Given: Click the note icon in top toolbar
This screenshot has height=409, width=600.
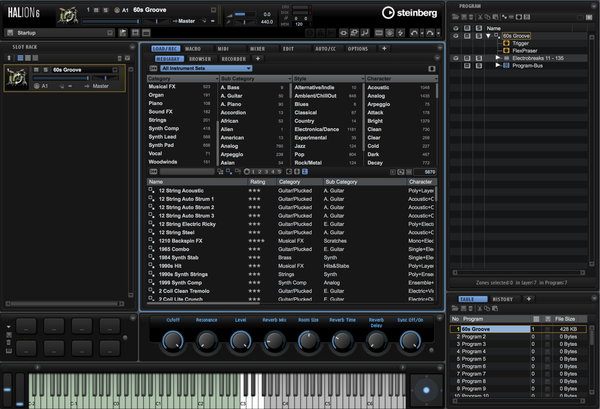Looking at the screenshot, I should 365,33.
